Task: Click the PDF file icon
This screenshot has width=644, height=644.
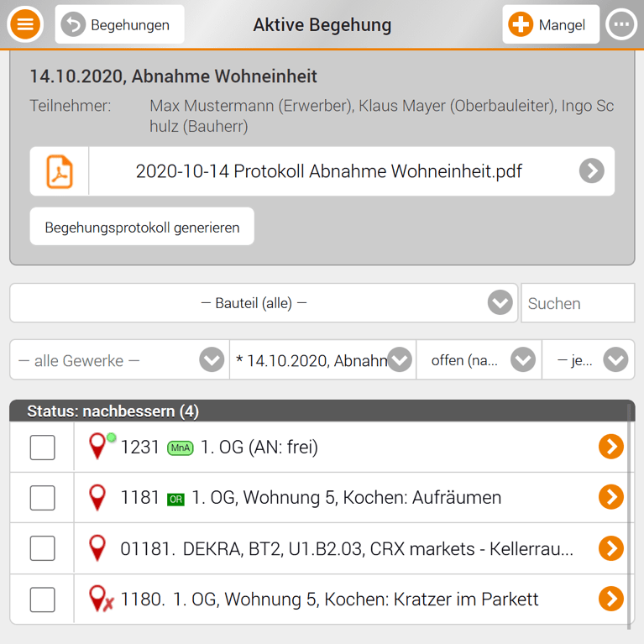Action: click(x=59, y=171)
